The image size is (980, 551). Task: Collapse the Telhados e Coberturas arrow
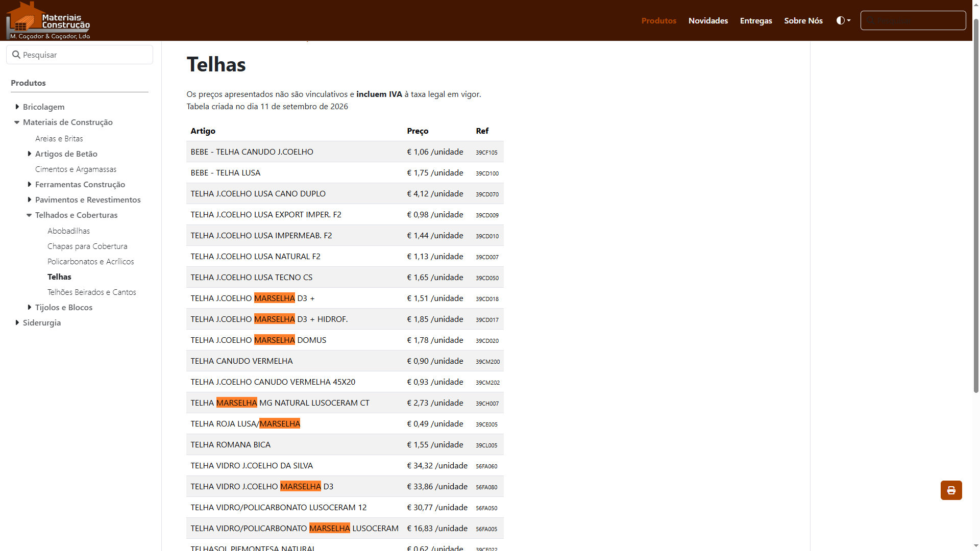[29, 215]
